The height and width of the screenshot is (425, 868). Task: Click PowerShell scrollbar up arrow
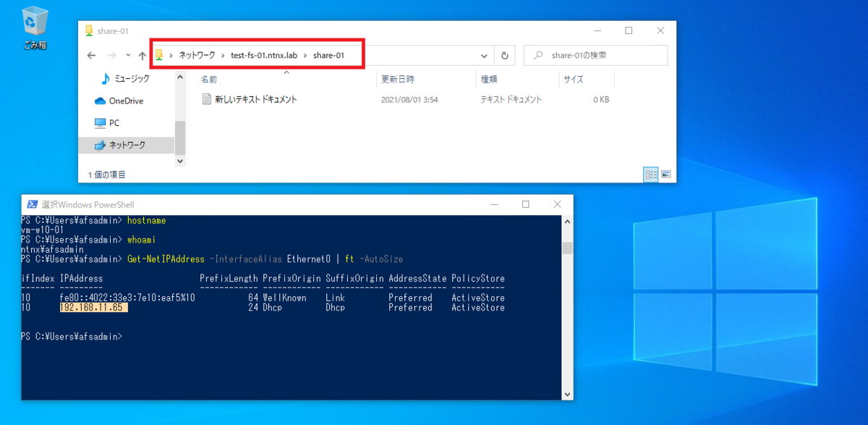pos(568,220)
